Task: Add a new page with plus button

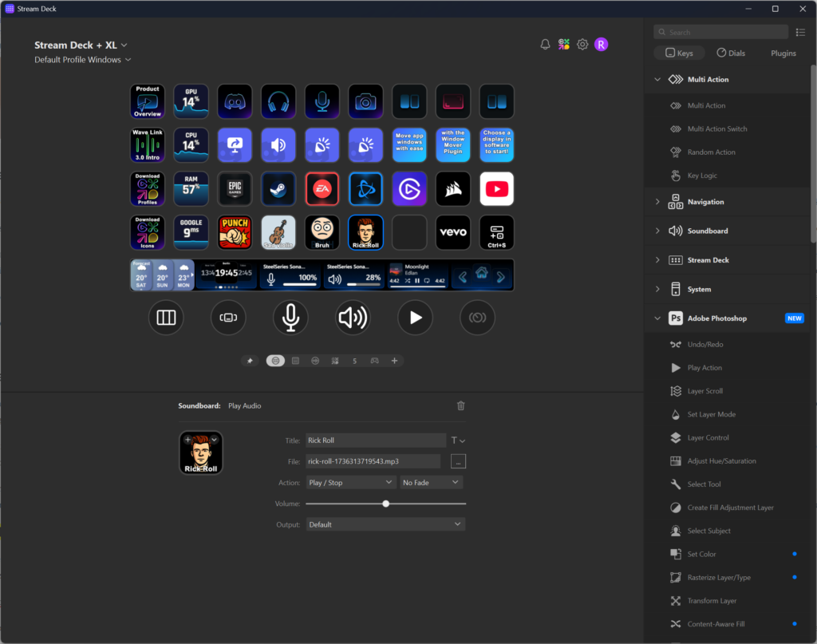Action: (394, 361)
